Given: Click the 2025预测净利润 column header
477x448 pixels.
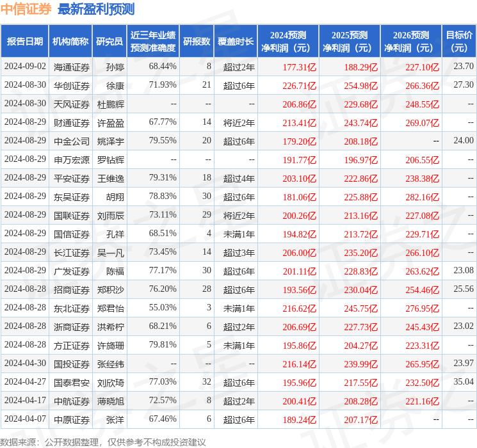Looking at the screenshot, I should (350, 42).
